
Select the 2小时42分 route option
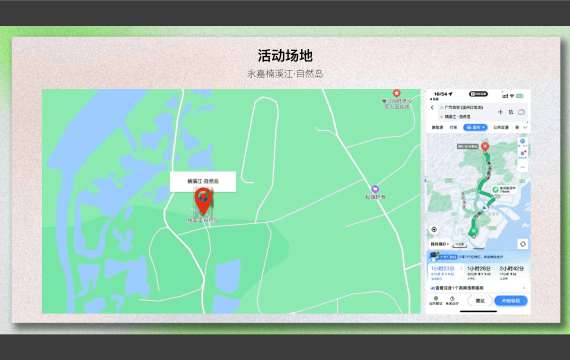[x=511, y=272]
